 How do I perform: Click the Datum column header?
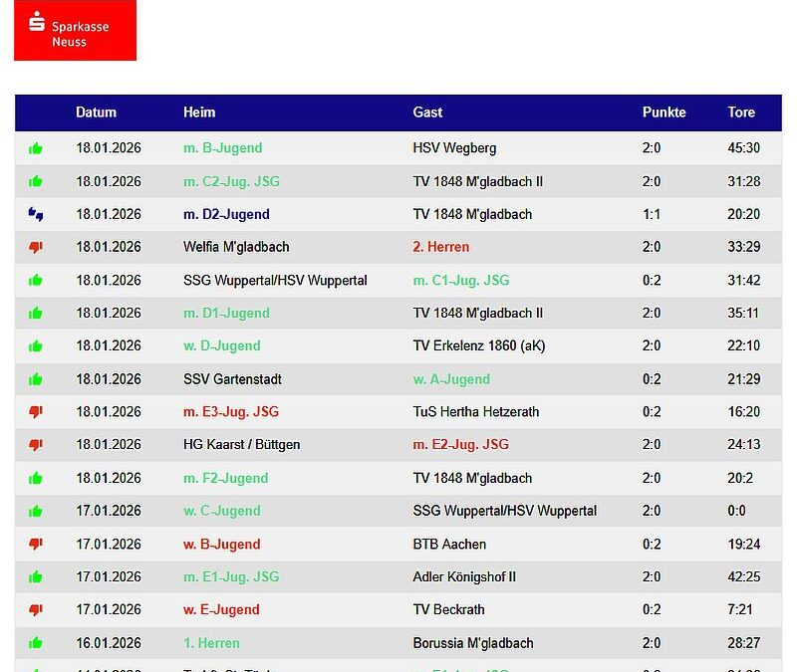pyautogui.click(x=96, y=112)
